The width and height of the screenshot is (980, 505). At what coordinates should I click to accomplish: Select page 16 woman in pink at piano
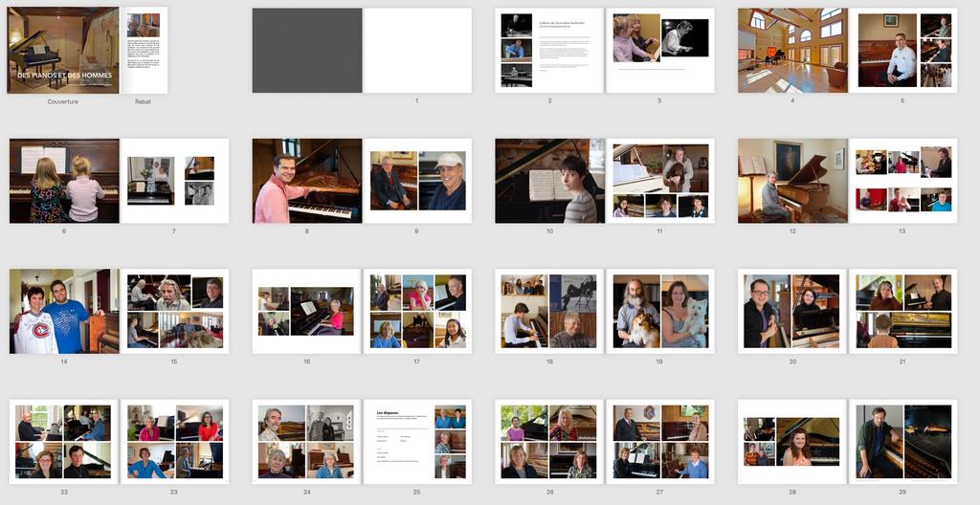(307, 311)
